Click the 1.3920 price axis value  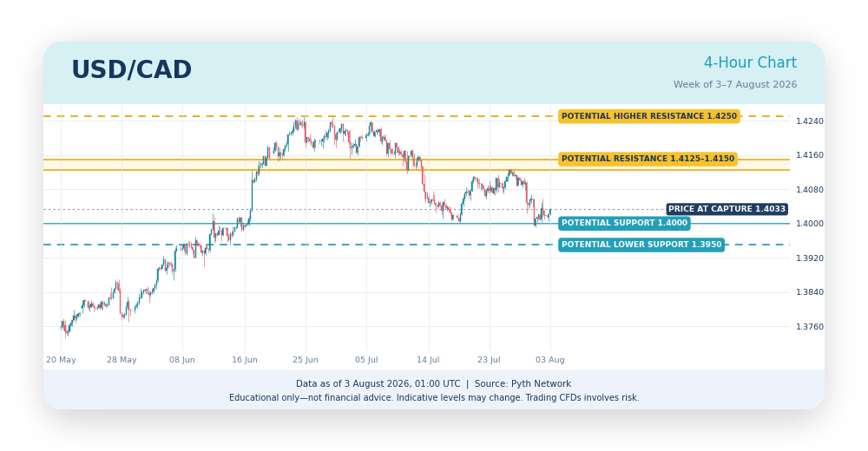(809, 258)
